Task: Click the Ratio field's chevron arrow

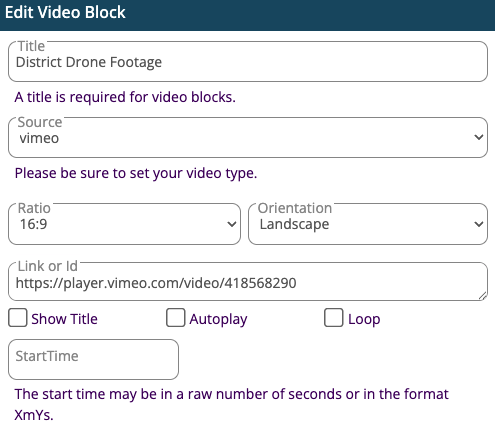Action: click(232, 224)
